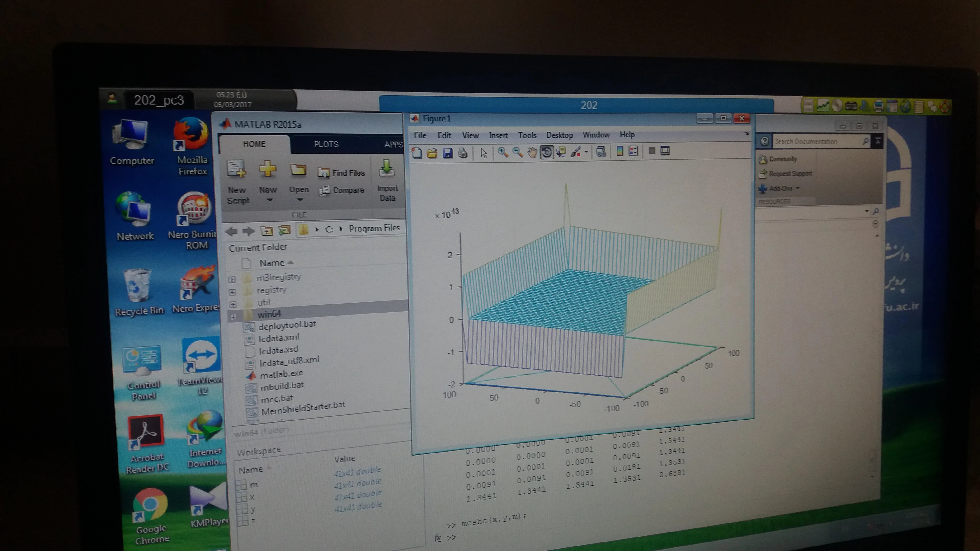Toggle Insert Colorbar in figure toolbar
The image size is (980, 551).
tap(620, 151)
